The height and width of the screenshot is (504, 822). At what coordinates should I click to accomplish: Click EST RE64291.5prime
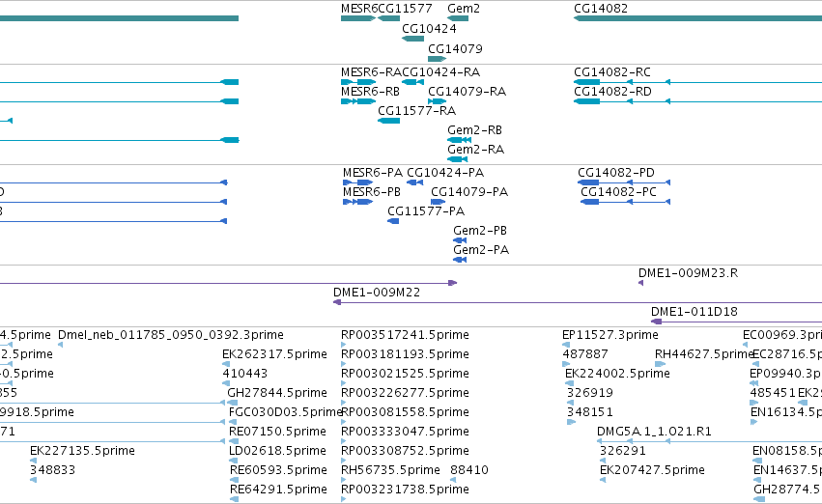pyautogui.click(x=278, y=490)
